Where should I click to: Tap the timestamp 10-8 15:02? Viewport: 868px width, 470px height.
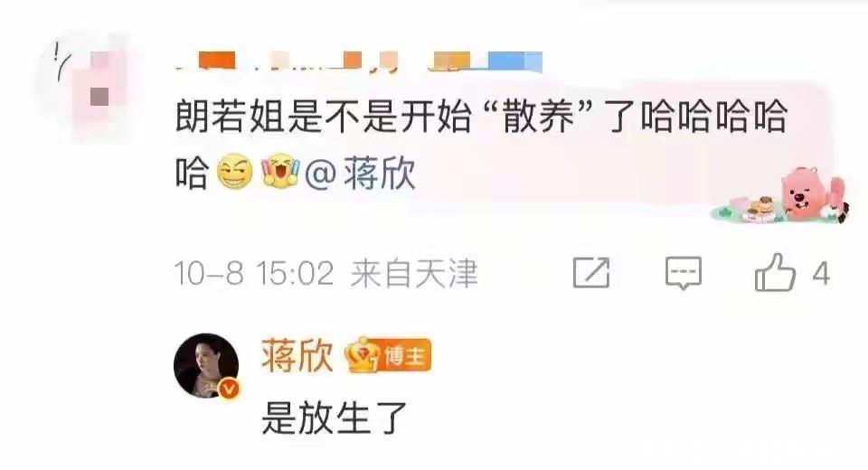point(254,274)
